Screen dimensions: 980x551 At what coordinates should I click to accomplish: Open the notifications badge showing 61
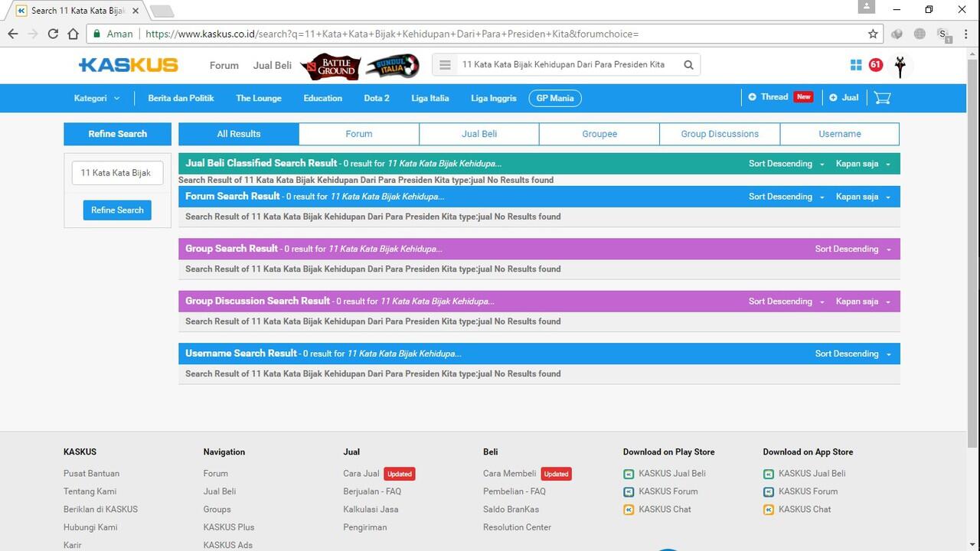coord(875,65)
